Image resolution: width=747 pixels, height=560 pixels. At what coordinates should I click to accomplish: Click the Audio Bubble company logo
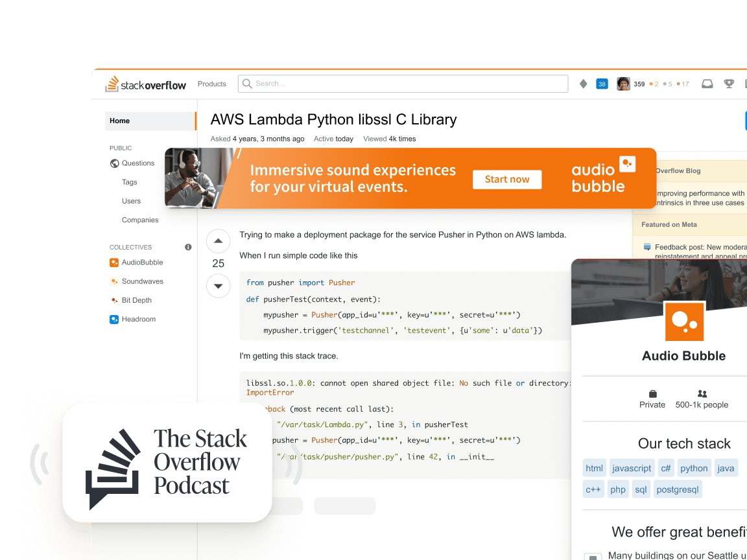[x=684, y=321]
